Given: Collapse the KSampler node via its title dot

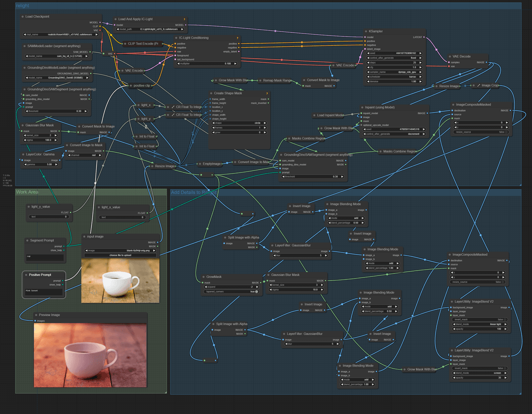Looking at the screenshot, I should coord(365,31).
